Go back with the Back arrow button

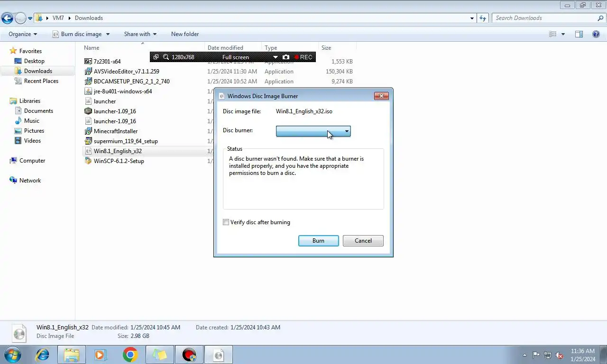7,18
